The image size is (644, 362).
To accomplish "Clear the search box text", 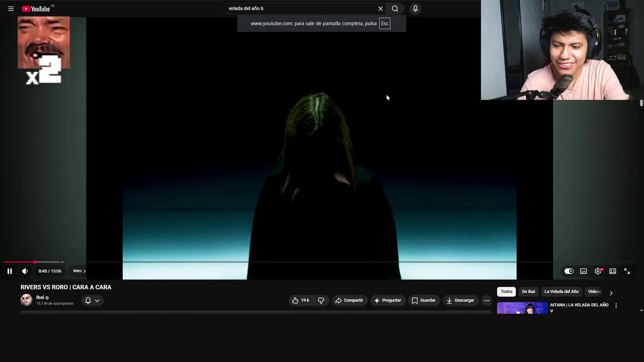I will coord(380,9).
